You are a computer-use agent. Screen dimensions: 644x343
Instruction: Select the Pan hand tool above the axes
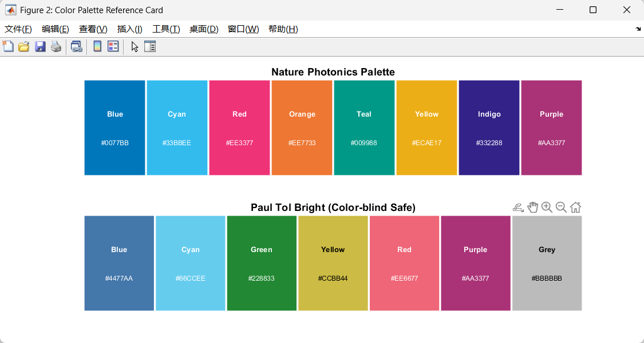coord(533,207)
